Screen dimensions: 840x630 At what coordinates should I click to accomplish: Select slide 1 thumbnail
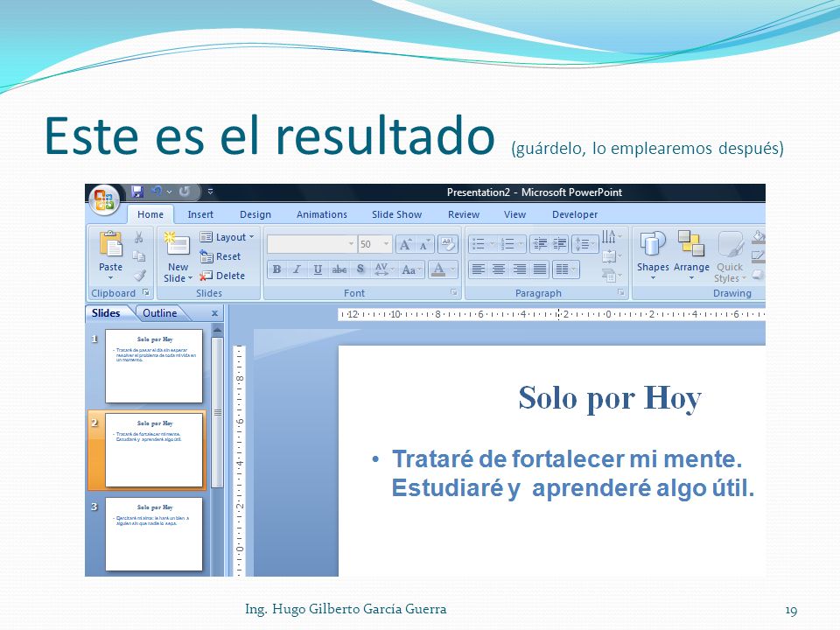154,366
